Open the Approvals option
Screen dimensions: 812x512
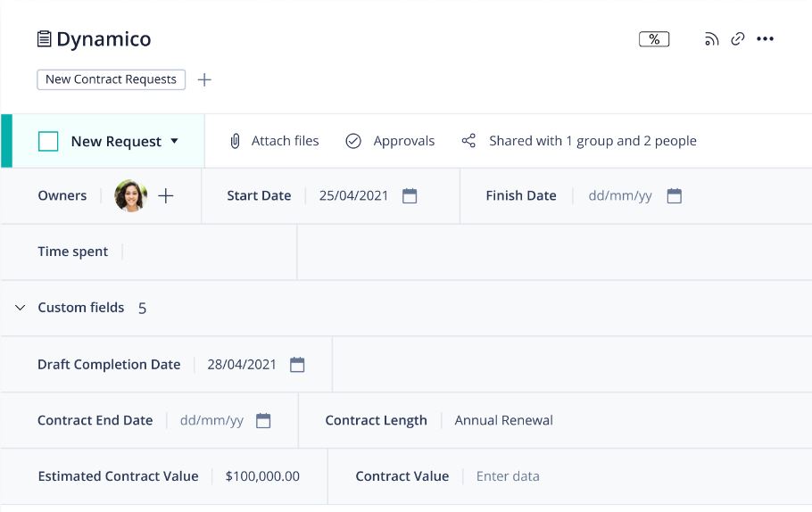[x=390, y=141]
